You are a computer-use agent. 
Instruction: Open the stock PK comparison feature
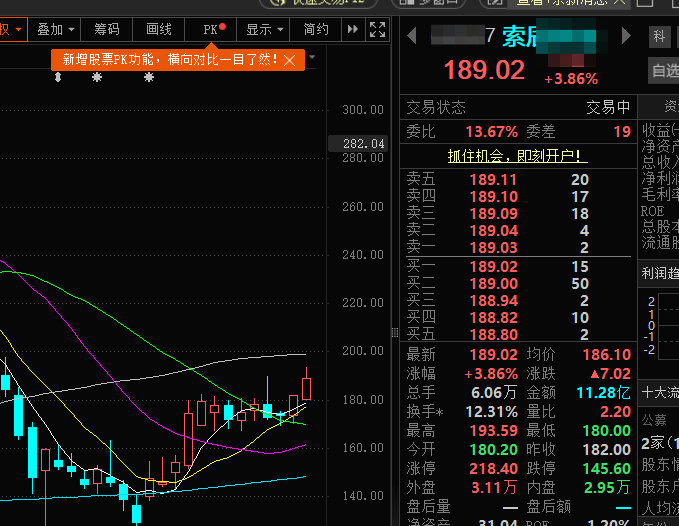pos(211,29)
